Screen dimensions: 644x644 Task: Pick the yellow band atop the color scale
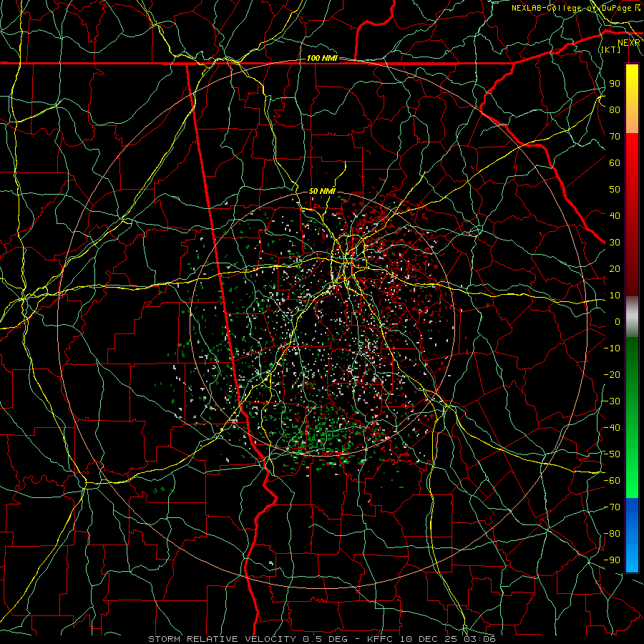pos(632,99)
